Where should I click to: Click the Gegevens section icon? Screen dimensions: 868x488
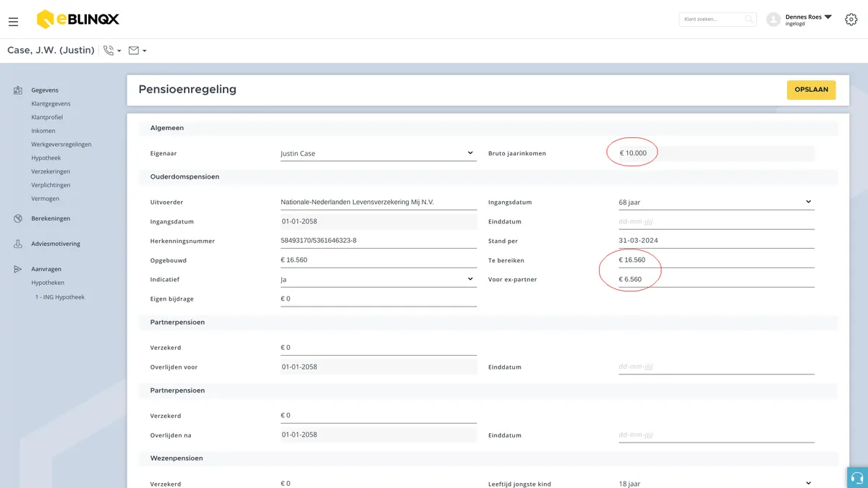click(x=18, y=90)
